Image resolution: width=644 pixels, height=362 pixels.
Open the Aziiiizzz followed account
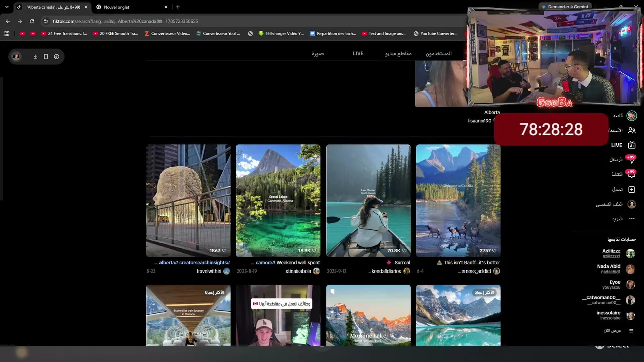618,253
